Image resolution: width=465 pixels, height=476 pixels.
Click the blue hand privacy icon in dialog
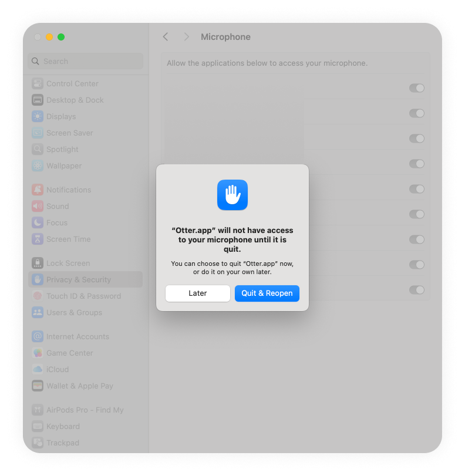(x=232, y=195)
